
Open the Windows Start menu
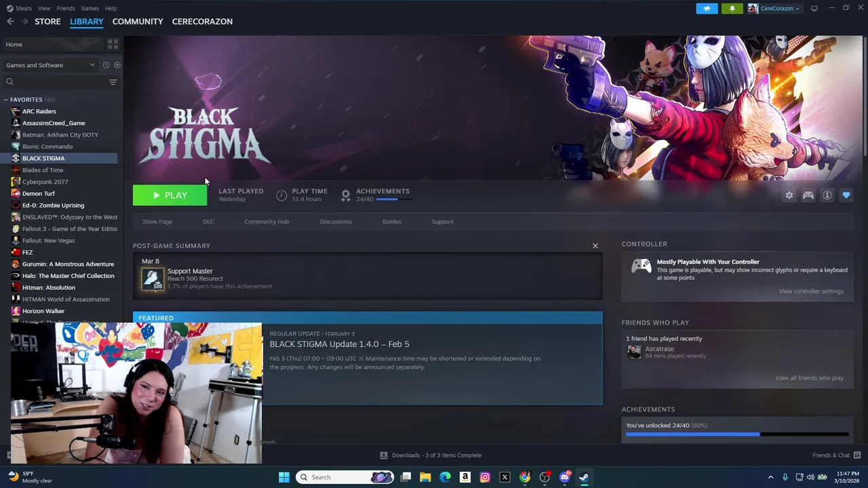pos(284,477)
